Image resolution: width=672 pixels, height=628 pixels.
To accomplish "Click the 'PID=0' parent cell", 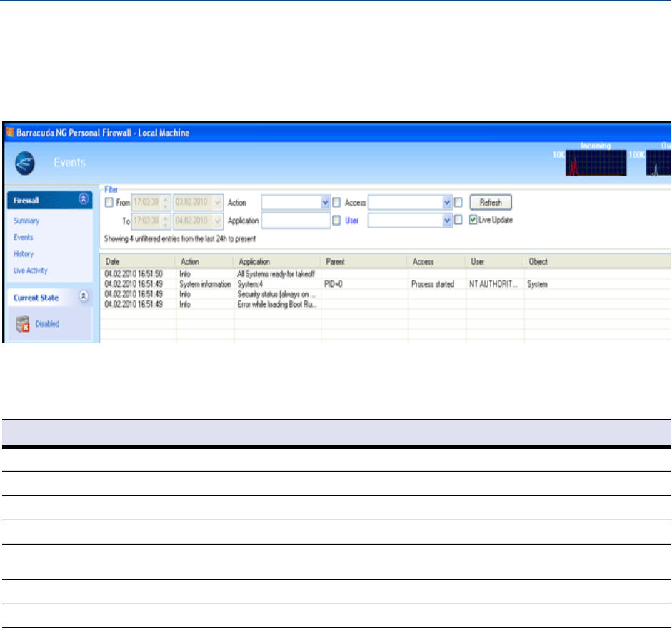I will [x=333, y=284].
